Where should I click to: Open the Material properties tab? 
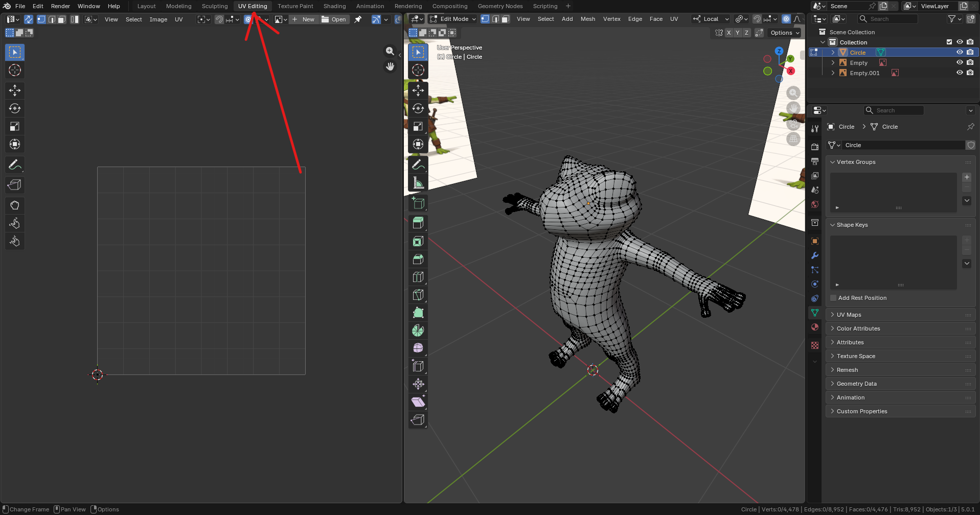pyautogui.click(x=815, y=327)
